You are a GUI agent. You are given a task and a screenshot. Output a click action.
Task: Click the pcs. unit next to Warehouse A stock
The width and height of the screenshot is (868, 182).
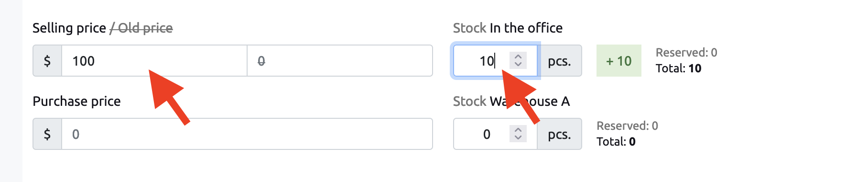(x=560, y=134)
